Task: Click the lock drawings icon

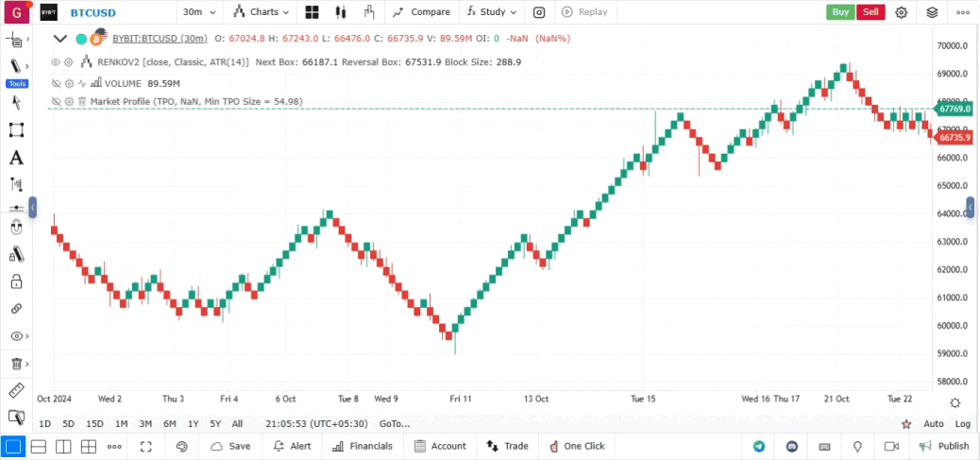Action: (16, 281)
